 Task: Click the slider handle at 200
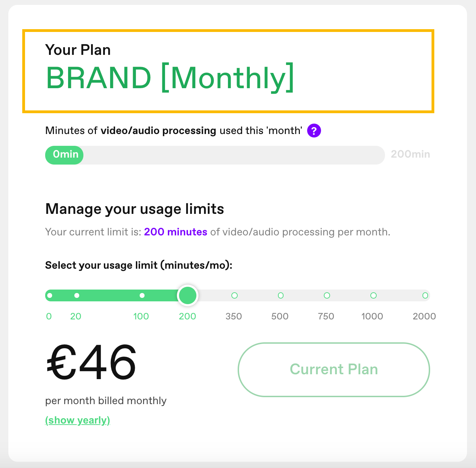coord(188,295)
